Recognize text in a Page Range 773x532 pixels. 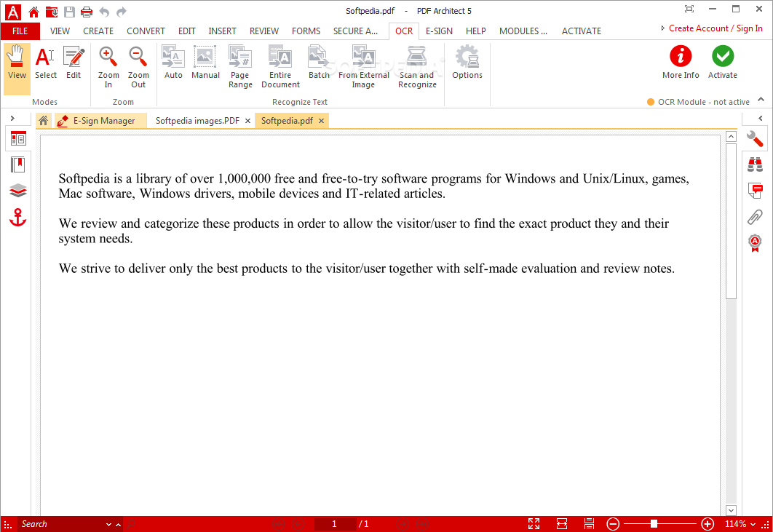tap(240, 66)
